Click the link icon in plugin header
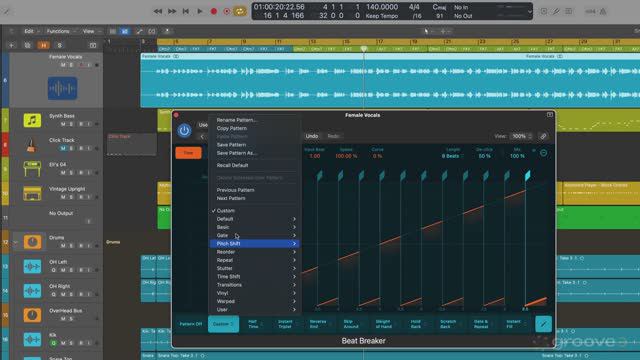This screenshot has height=360, width=640. pyautogui.click(x=543, y=136)
